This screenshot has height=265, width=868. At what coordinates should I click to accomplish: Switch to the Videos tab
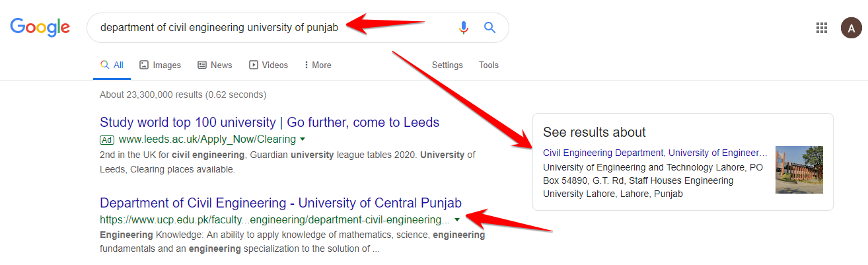coord(268,65)
